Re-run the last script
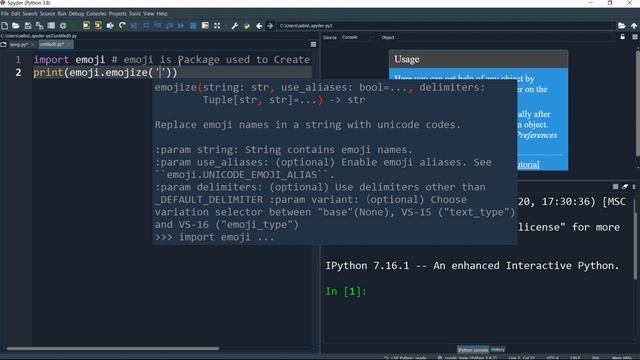This screenshot has height=360, width=640. [x=122, y=26]
